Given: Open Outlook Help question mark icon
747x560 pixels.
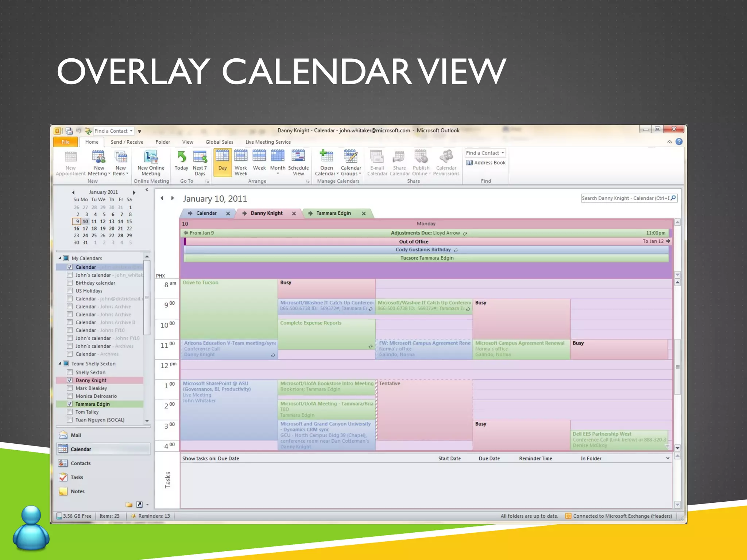Looking at the screenshot, I should [x=679, y=141].
